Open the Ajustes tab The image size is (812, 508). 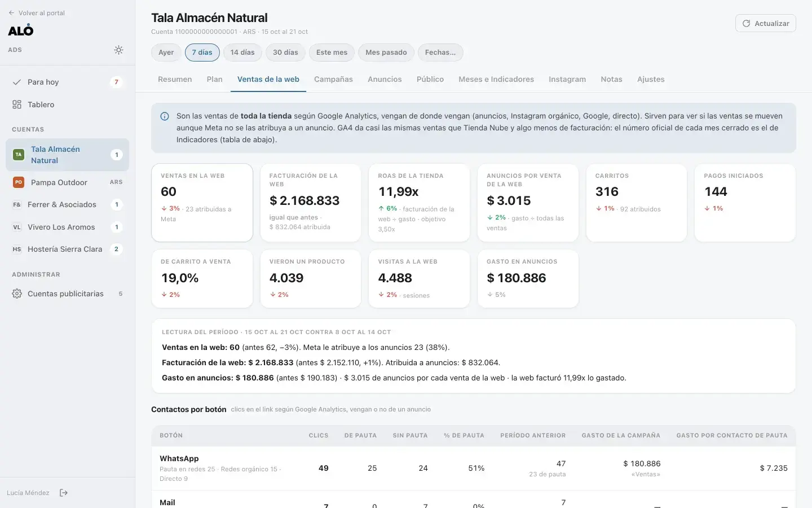(651, 80)
